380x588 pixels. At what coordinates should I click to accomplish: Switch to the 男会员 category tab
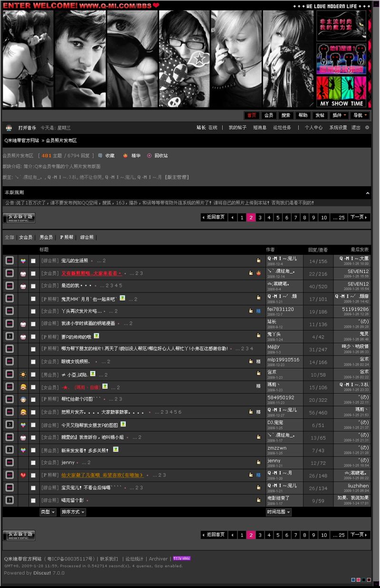[x=46, y=237]
